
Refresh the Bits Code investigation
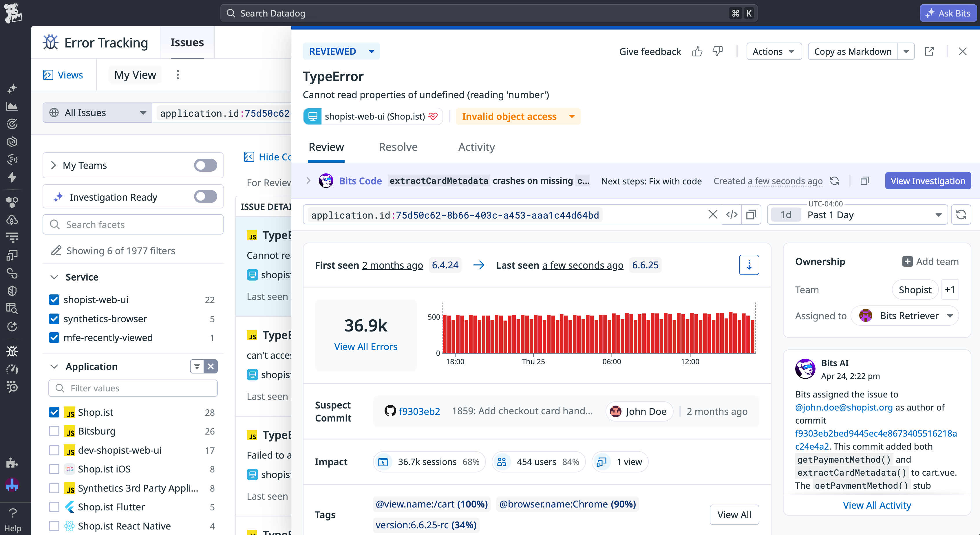click(834, 181)
